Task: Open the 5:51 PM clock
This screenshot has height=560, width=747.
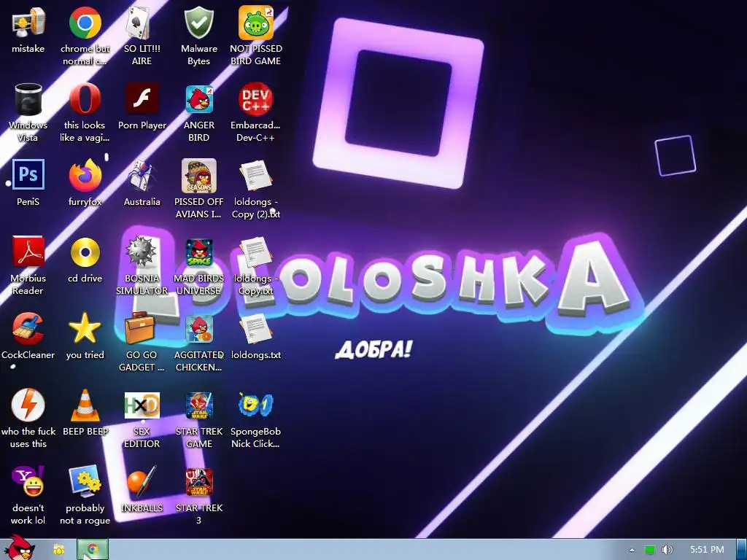Action: (707, 550)
